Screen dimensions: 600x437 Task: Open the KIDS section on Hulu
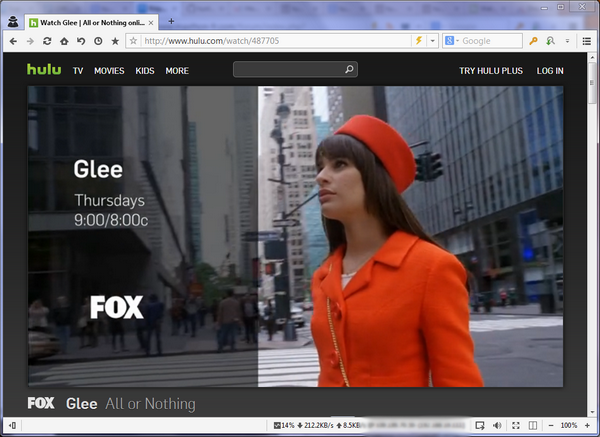coord(145,71)
